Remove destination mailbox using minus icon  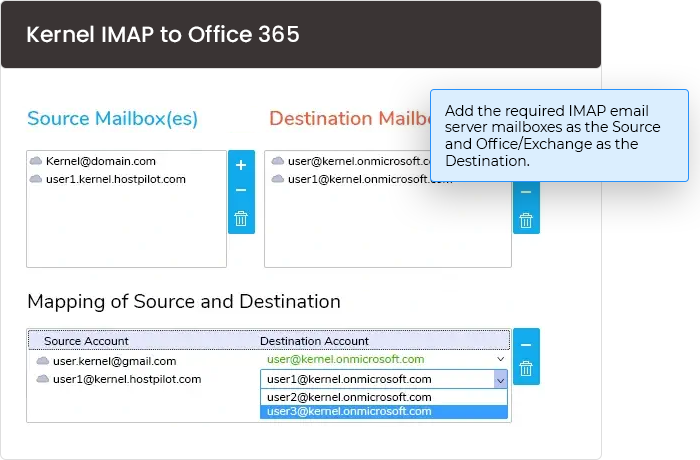(526, 192)
